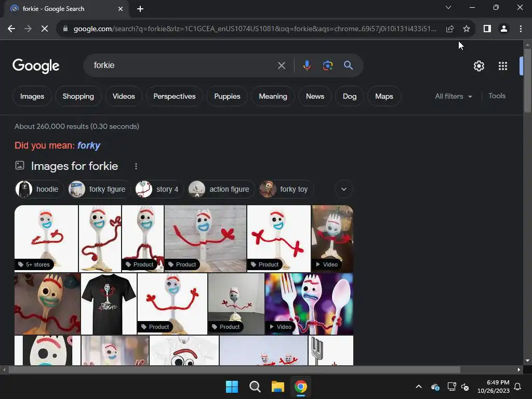
Task: Open close-up wooden Forky face image
Action: tap(47, 304)
